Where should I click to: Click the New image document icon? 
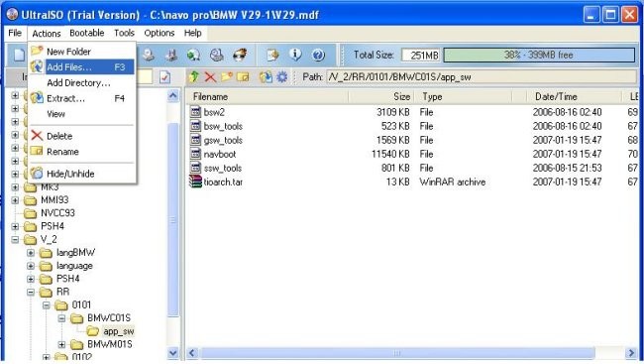coord(19,55)
